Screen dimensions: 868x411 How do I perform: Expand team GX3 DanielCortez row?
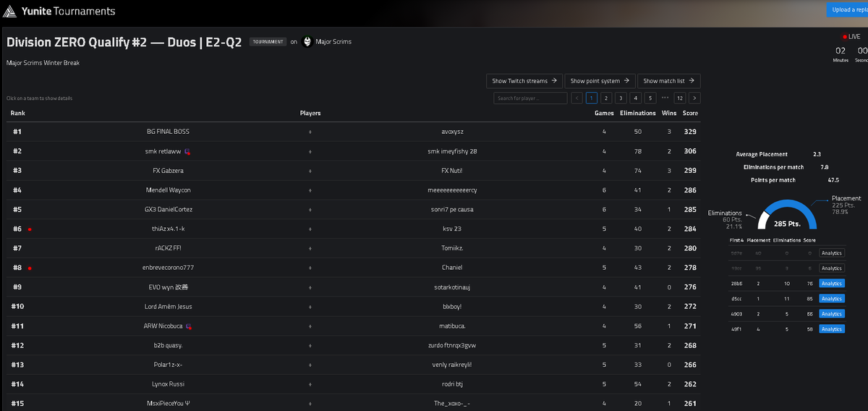(353, 210)
